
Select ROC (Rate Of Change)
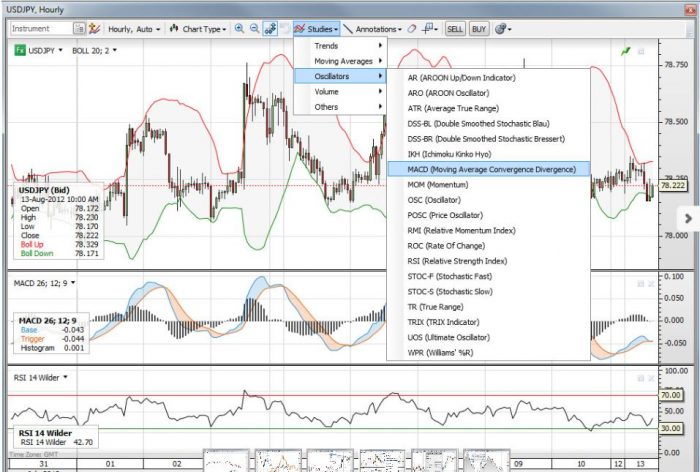pos(488,246)
